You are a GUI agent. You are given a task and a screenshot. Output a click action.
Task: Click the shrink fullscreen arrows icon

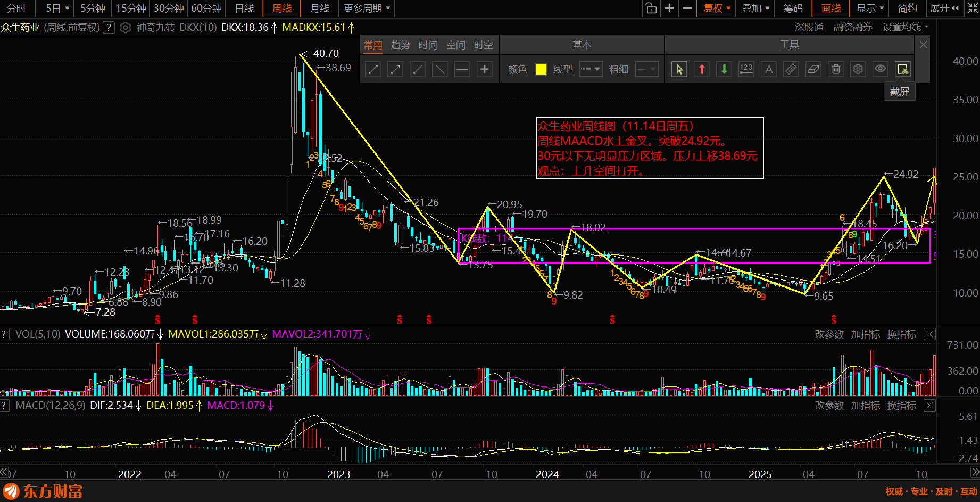973,9
